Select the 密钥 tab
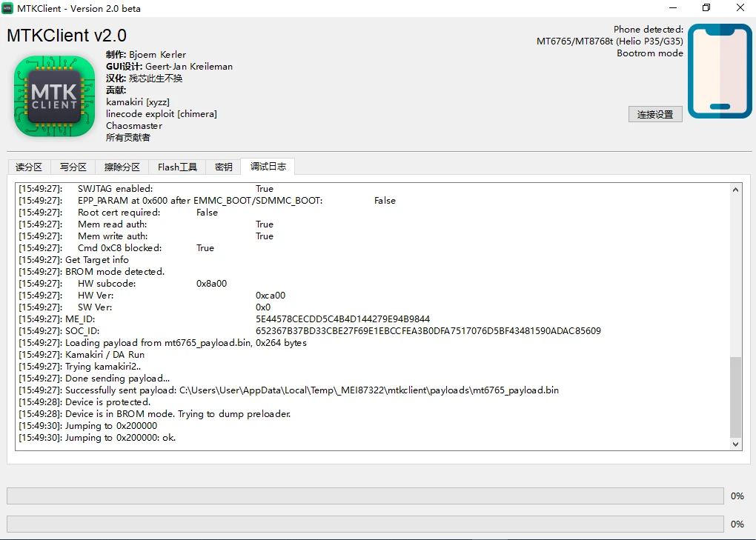756x540 pixels. click(223, 167)
